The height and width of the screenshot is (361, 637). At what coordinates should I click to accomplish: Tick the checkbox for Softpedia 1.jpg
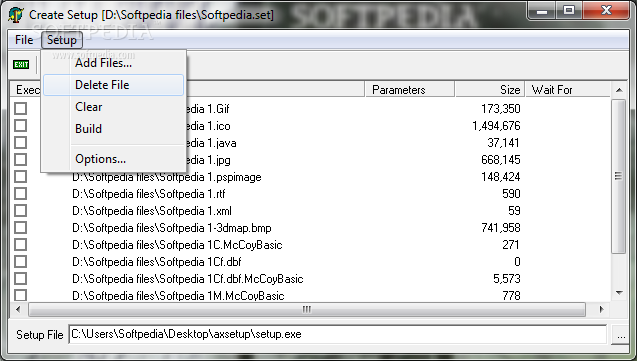point(20,160)
